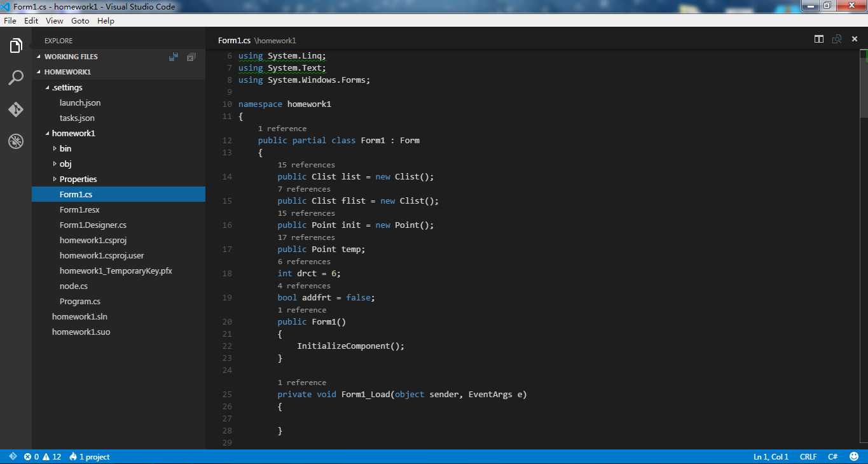The height and width of the screenshot is (464, 868).
Task: Open tasks.json in the file tree
Action: (77, 118)
